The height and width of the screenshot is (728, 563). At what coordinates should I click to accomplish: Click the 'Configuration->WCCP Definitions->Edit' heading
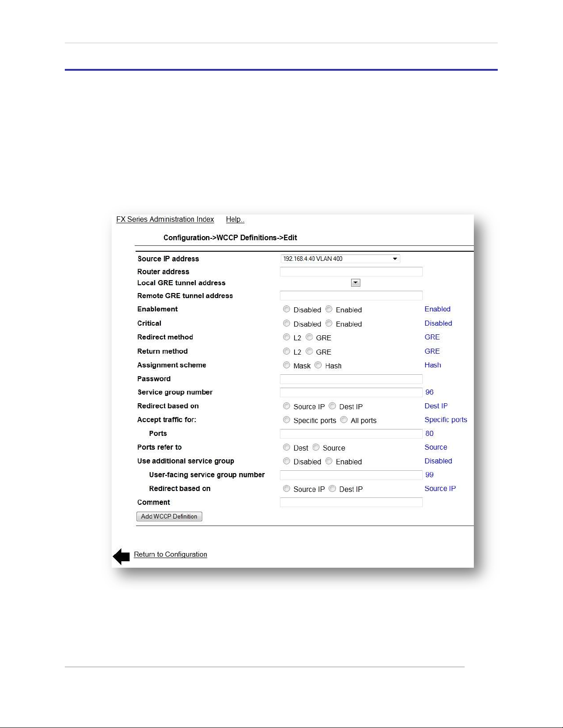230,238
